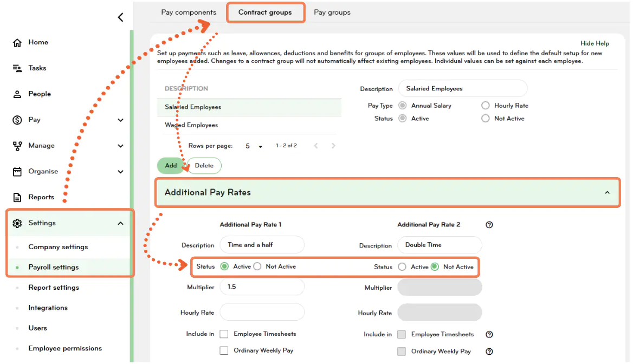Screen dimensions: 633x364
Task: Enable Employee Timesheets for Additional Pay Rate 1
Action: [224, 334]
